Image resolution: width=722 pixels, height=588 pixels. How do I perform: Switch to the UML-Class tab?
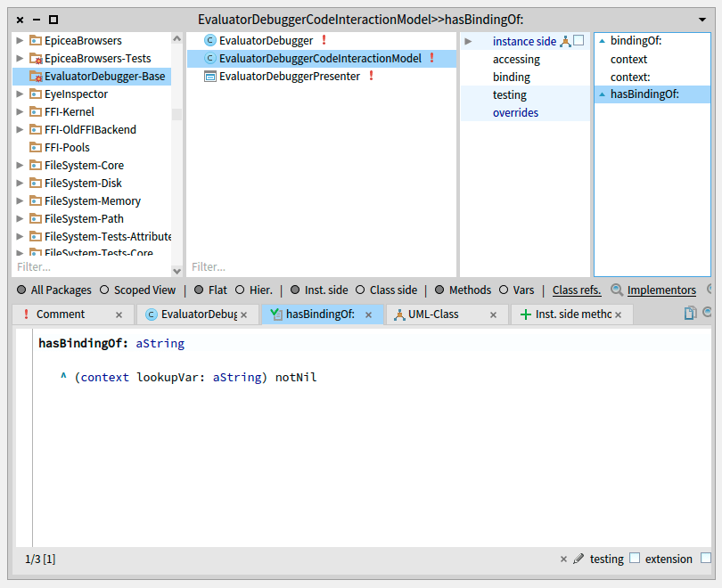point(433,314)
